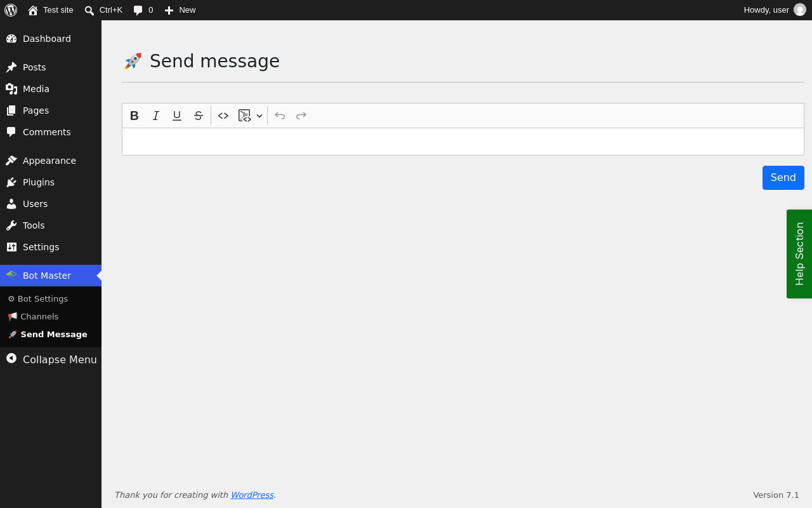Viewport: 812px width, 508px height.
Task: Redo the last undone edit
Action: click(301, 116)
